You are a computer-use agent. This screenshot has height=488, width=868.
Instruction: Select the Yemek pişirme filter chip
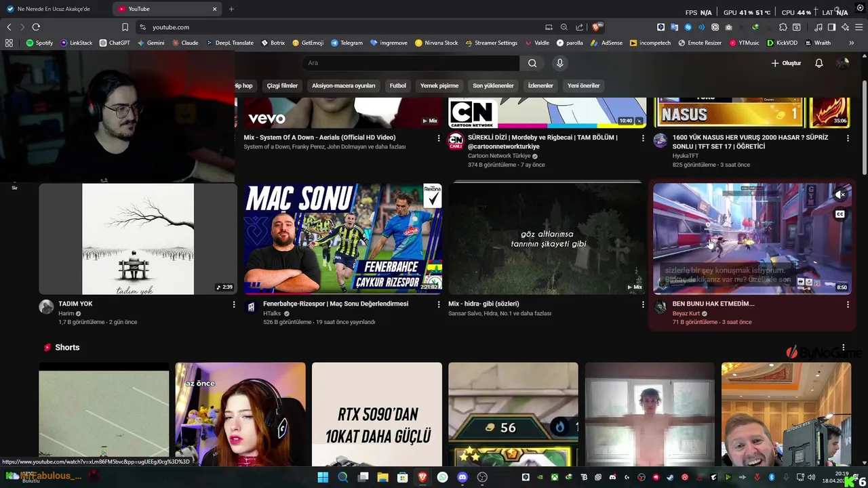[x=439, y=85]
